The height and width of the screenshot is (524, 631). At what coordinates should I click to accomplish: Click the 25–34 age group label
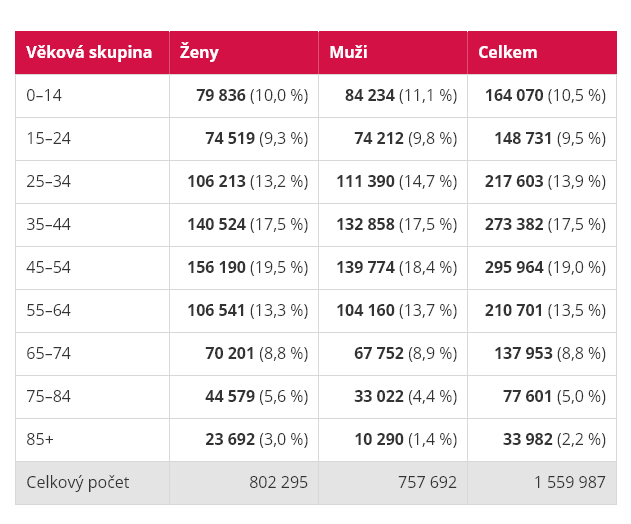tap(49, 182)
